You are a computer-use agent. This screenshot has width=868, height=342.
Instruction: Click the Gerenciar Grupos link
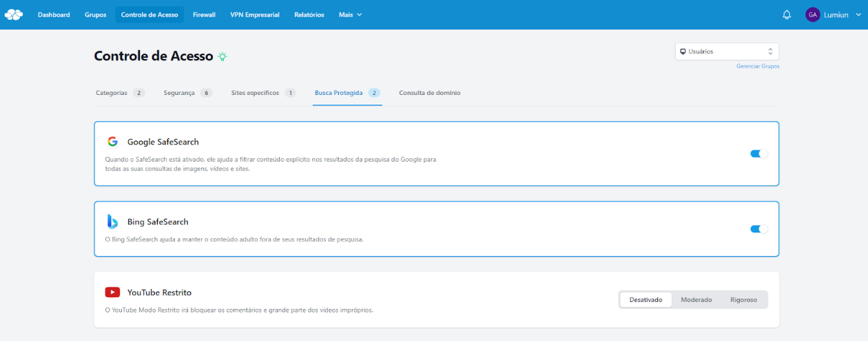tap(758, 66)
